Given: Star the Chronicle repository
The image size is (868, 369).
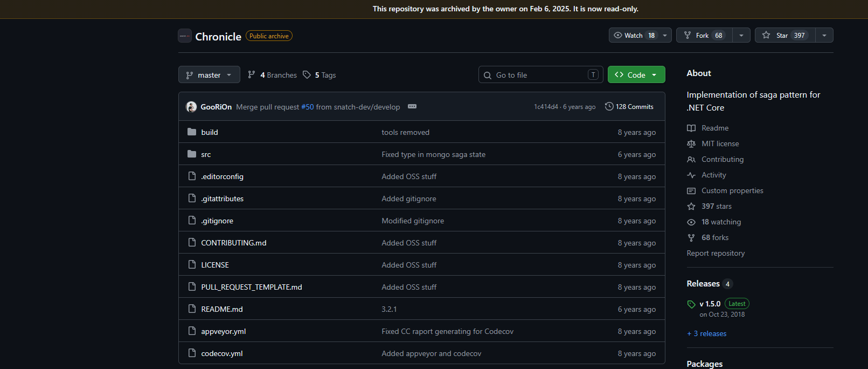Looking at the screenshot, I should (x=786, y=35).
